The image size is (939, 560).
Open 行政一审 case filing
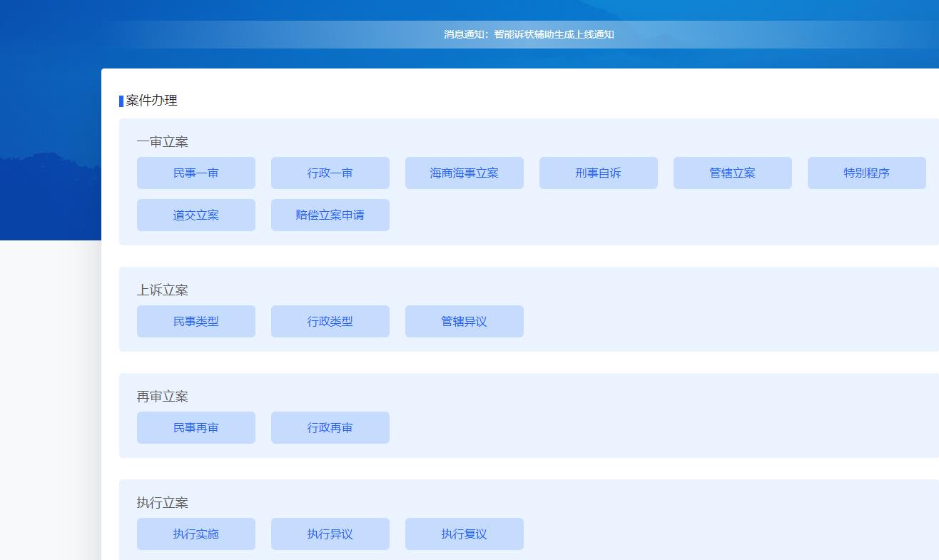tap(330, 173)
